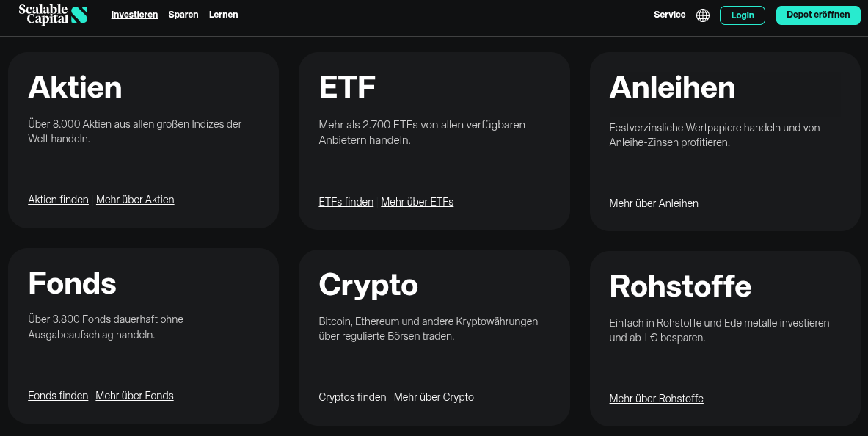868x436 pixels.
Task: Follow the Aktien finden link
Action: 58,200
